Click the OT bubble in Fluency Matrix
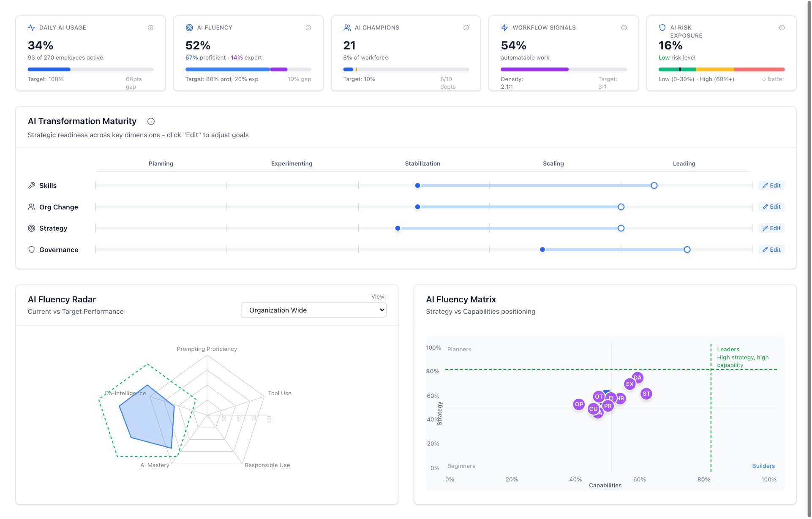This screenshot has width=812, height=519. click(598, 397)
